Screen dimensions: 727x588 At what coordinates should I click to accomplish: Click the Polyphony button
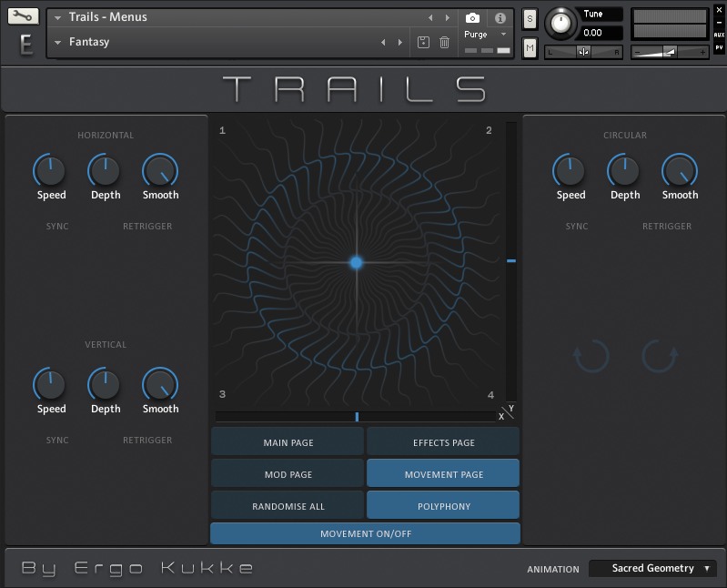pos(443,505)
